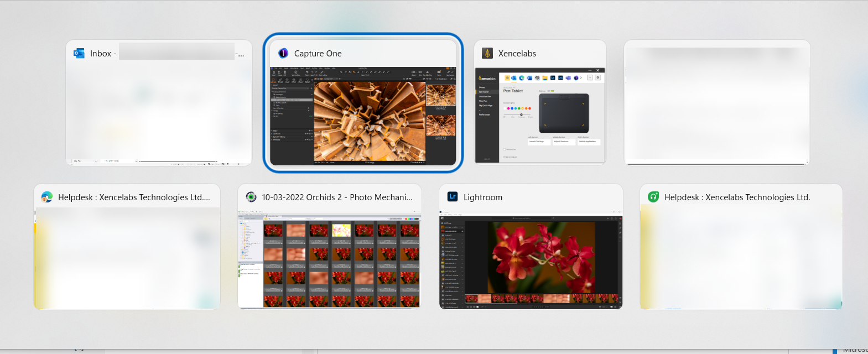This screenshot has height=354, width=868.
Task: Click the green headset icon on Helpdesk card
Action: tap(653, 197)
